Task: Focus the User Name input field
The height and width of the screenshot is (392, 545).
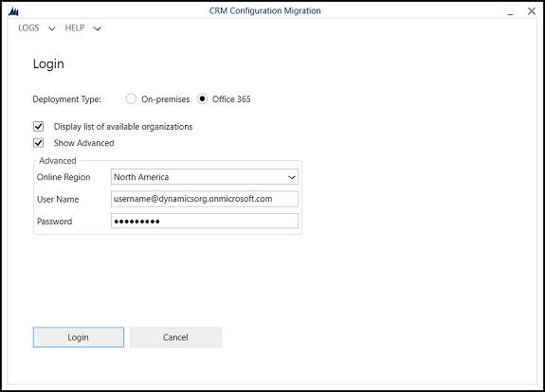Action: click(x=205, y=199)
